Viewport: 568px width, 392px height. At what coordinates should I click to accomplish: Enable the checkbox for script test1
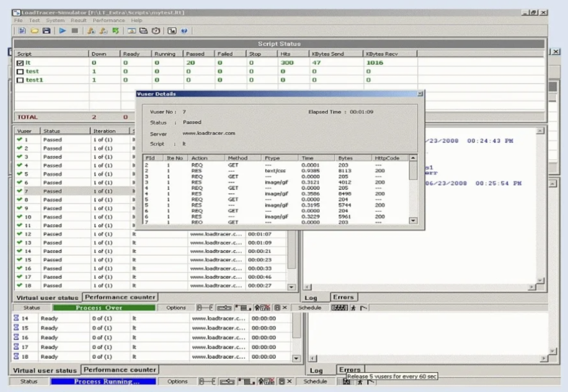point(21,79)
